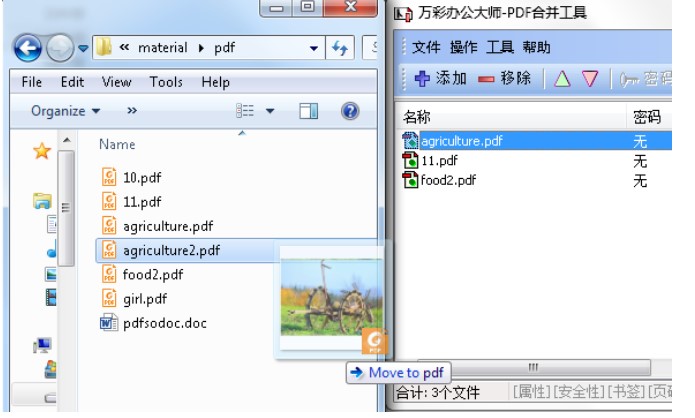Show hidden breadcrumb locations chevron
The width and height of the screenshot is (695, 418).
pyautogui.click(x=125, y=47)
